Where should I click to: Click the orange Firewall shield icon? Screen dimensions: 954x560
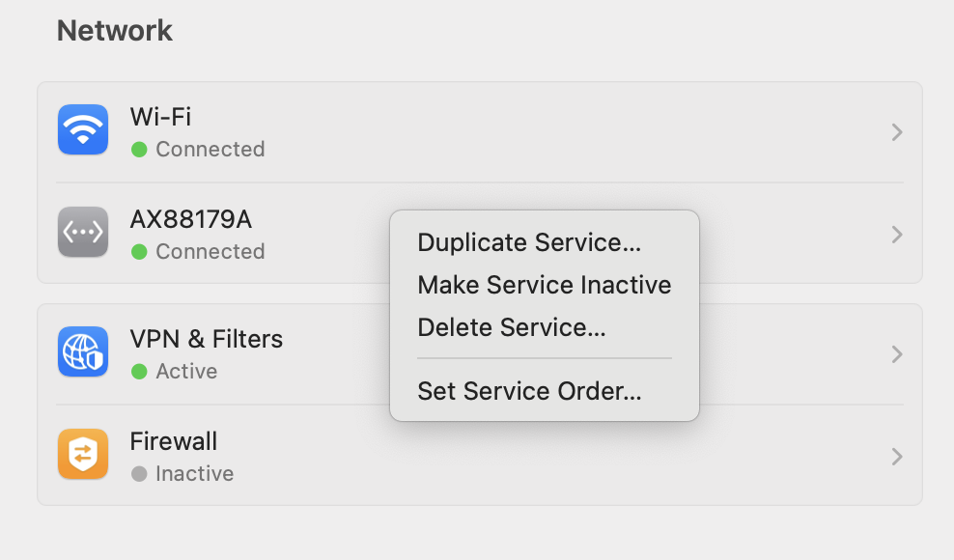click(83, 454)
